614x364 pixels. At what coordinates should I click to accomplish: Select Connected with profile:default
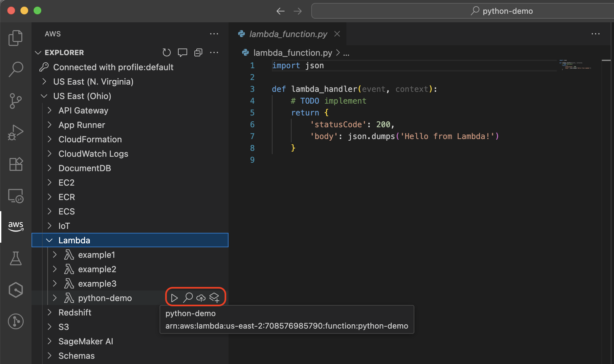tap(113, 67)
